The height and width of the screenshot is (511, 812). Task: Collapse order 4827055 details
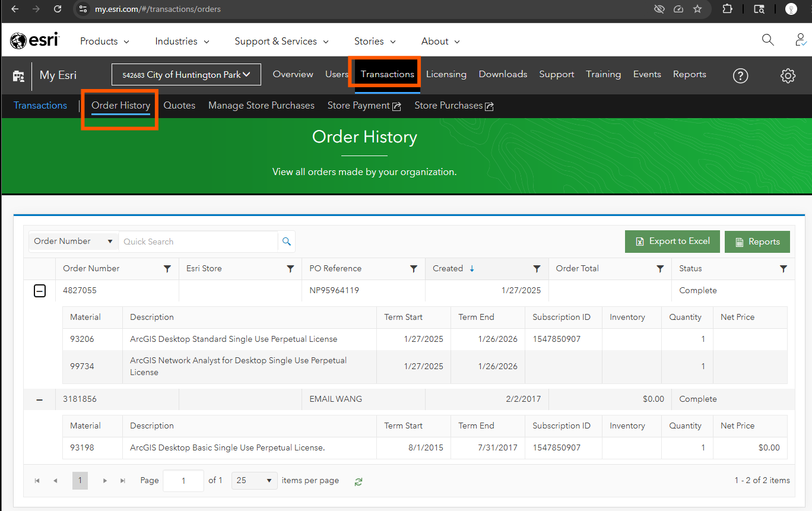click(39, 291)
